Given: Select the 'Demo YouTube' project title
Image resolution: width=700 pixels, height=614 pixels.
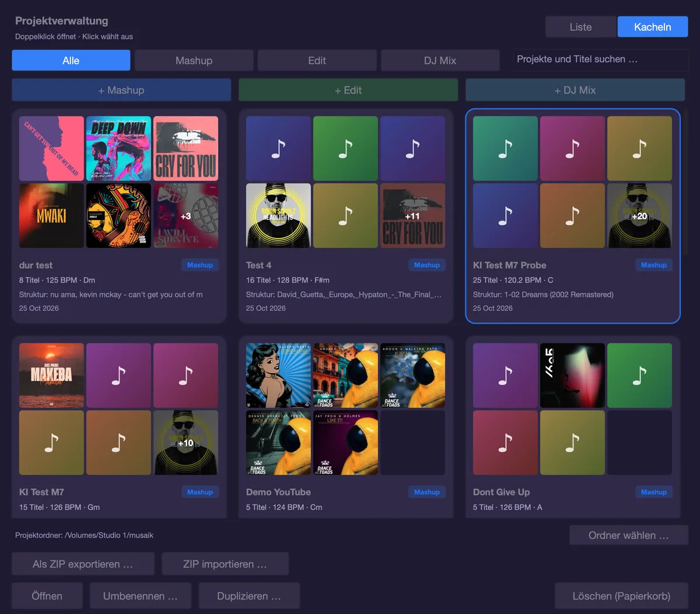Looking at the screenshot, I should click(x=278, y=492).
